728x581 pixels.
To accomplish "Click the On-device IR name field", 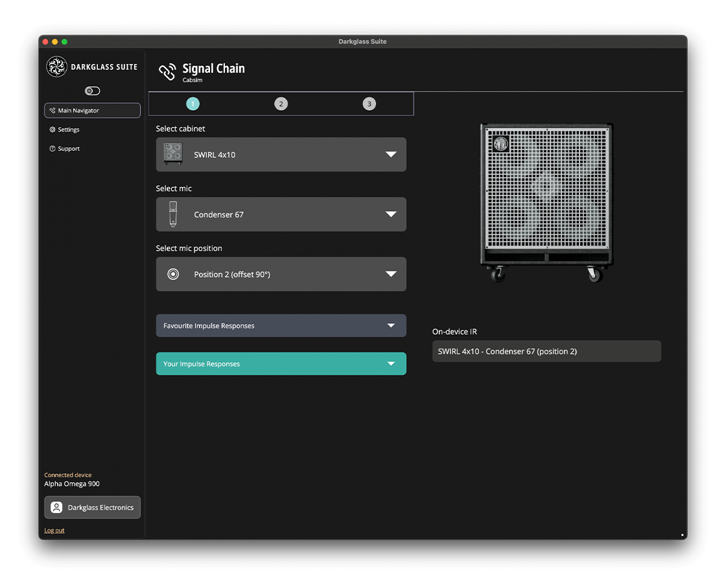I will point(546,351).
